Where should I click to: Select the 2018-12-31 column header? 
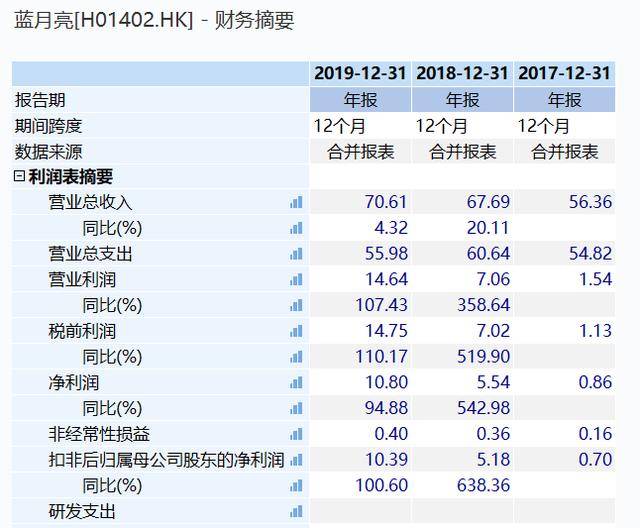coord(462,73)
